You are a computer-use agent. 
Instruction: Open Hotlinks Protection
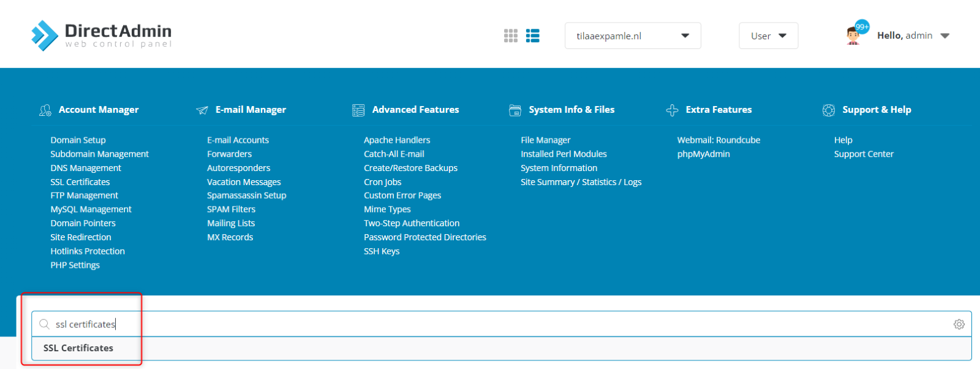point(88,251)
